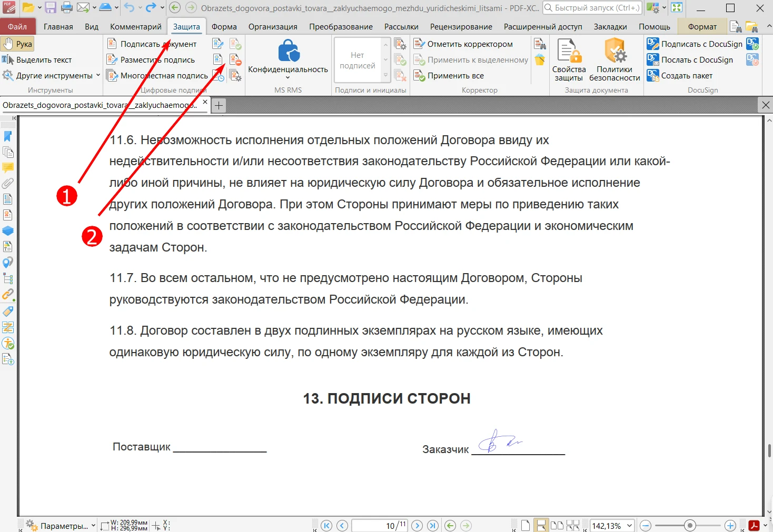Image resolution: width=773 pixels, height=532 pixels.
Task: Click the save floppy disk icon
Action: click(51, 8)
